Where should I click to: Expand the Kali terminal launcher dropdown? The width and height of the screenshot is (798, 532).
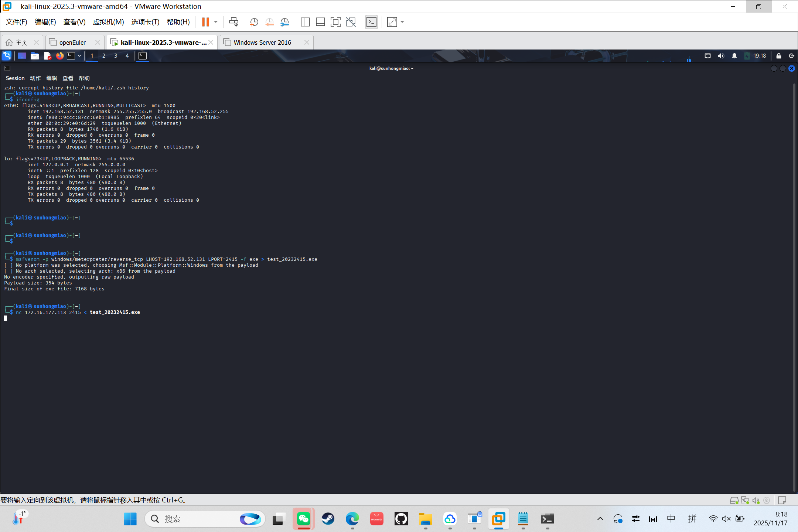pos(79,56)
